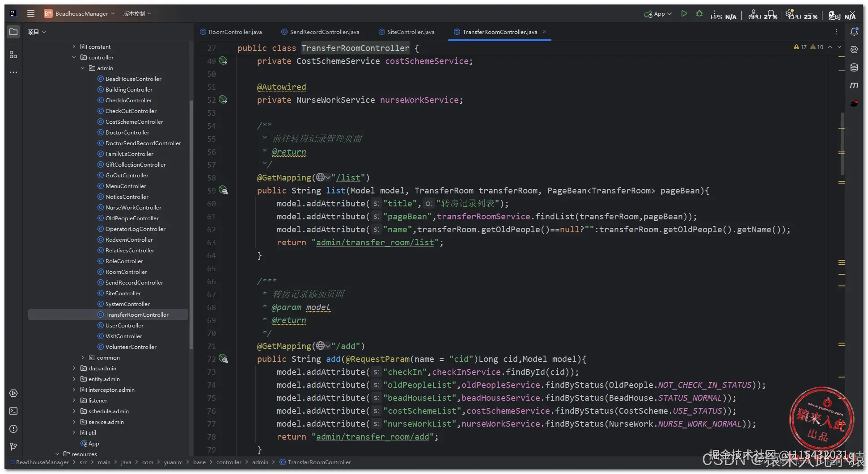Open CheckInController in the project tree
868x474 pixels.
click(x=129, y=100)
